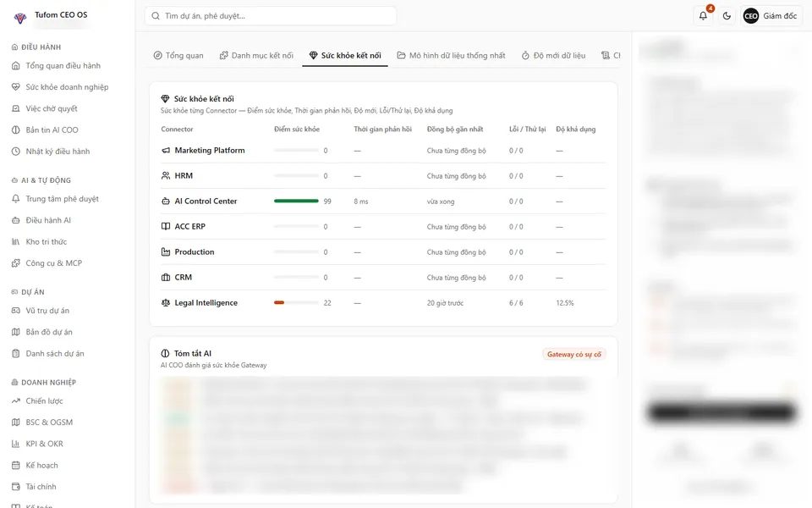Image resolution: width=812 pixels, height=508 pixels.
Task: Click the Điều hành AI robot icon
Action: pos(15,220)
